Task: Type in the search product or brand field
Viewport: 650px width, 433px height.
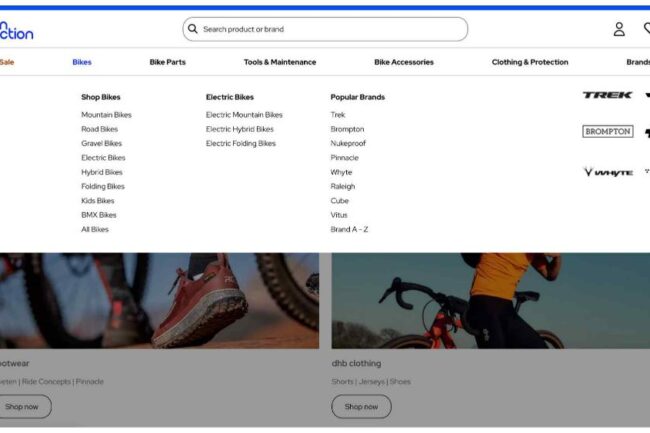Action: [x=330, y=29]
